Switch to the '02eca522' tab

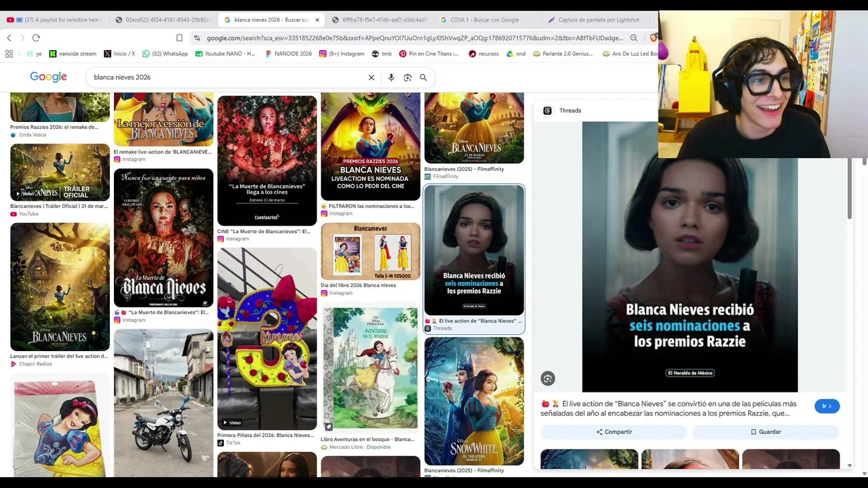pyautogui.click(x=164, y=20)
